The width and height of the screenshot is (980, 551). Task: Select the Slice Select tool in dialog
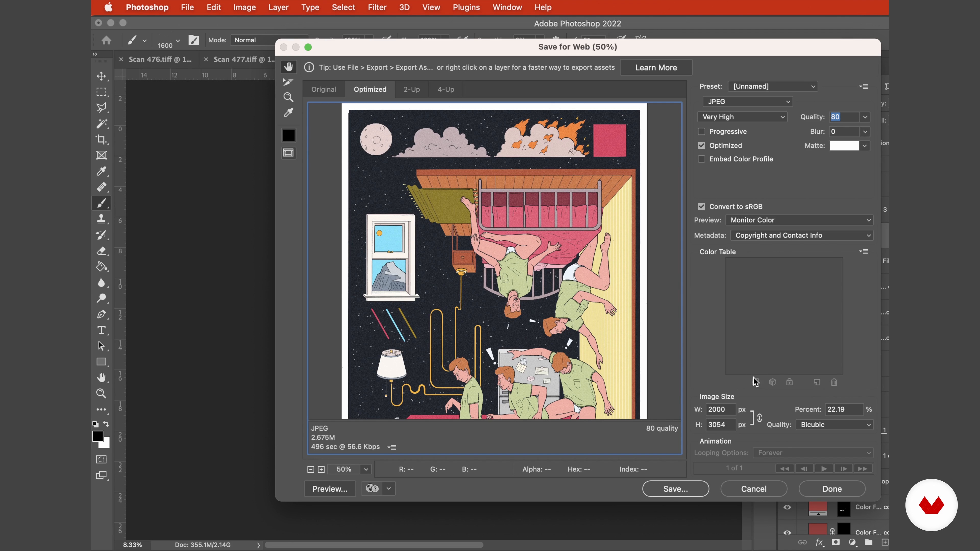coord(288,82)
